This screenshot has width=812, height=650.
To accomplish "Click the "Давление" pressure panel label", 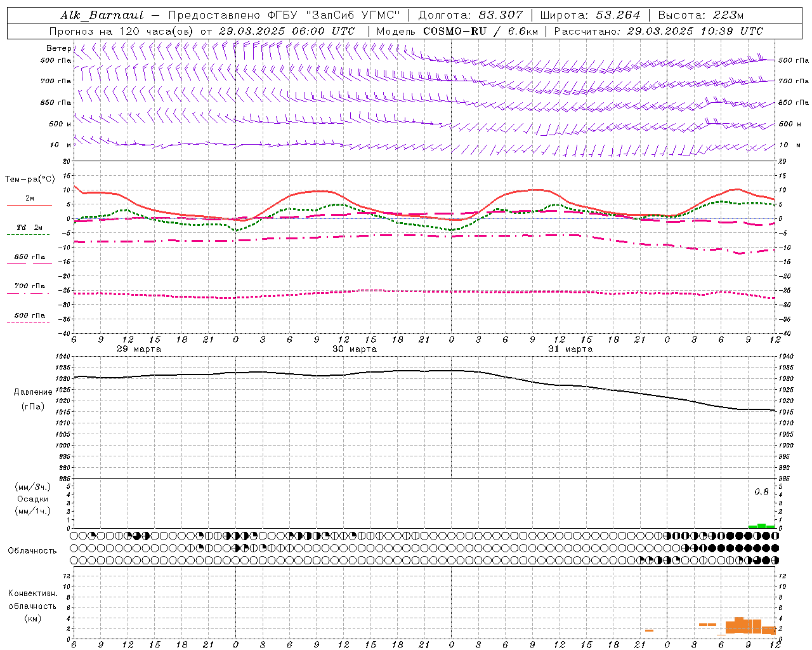I will click(x=33, y=392).
